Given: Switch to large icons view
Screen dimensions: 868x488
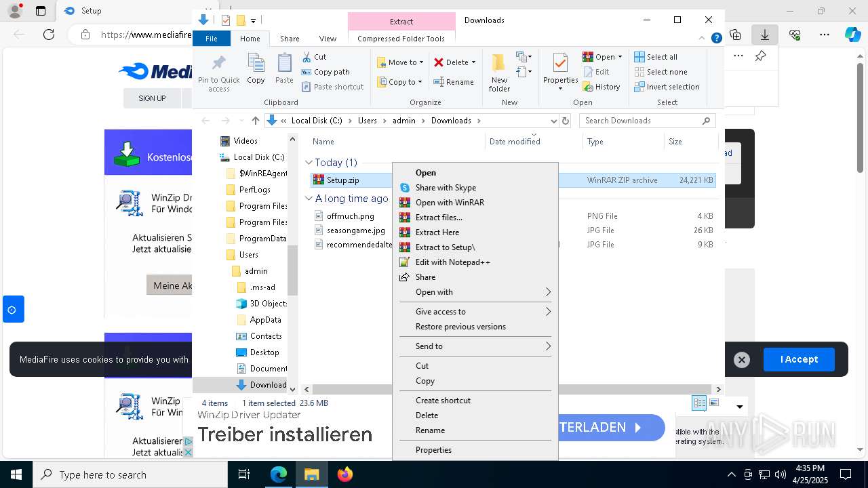Looking at the screenshot, I should (714, 403).
